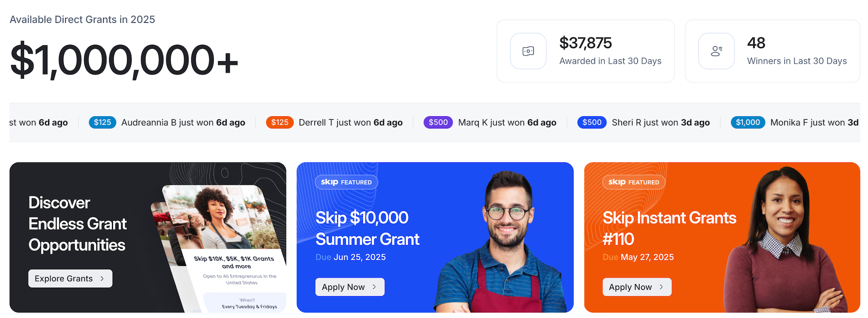Click the orange $125 badge by Derrell T
The image size is (868, 318).
pyautogui.click(x=280, y=123)
